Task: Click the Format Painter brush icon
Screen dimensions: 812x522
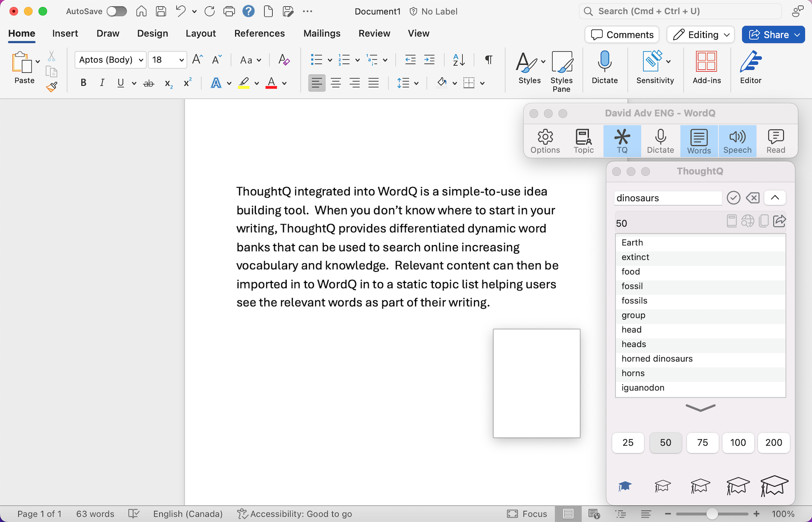Action: (52, 87)
